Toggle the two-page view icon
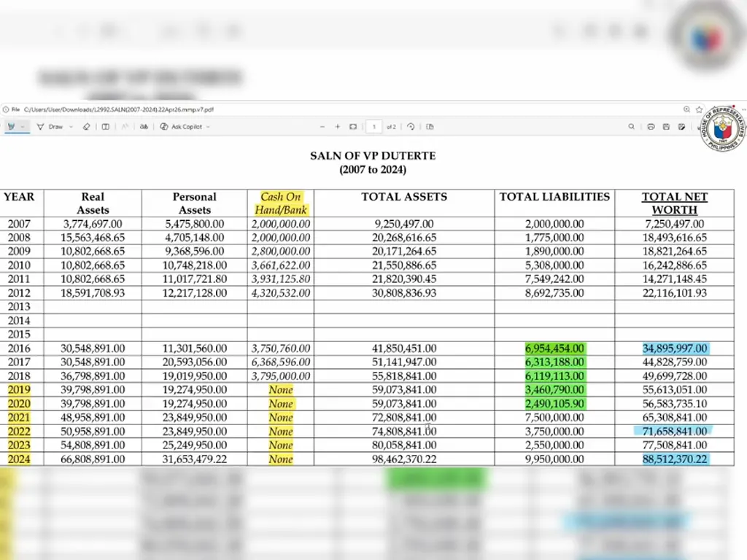 click(x=430, y=127)
